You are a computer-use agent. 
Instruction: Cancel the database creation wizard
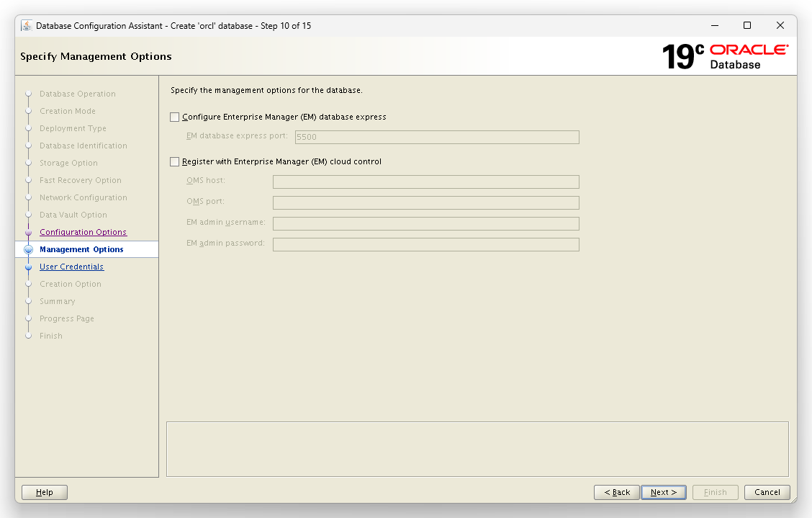[x=767, y=492]
